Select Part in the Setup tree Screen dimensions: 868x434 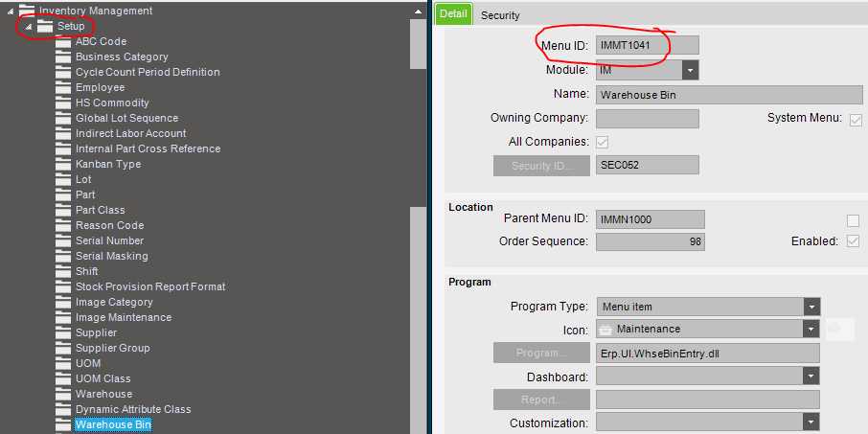85,194
